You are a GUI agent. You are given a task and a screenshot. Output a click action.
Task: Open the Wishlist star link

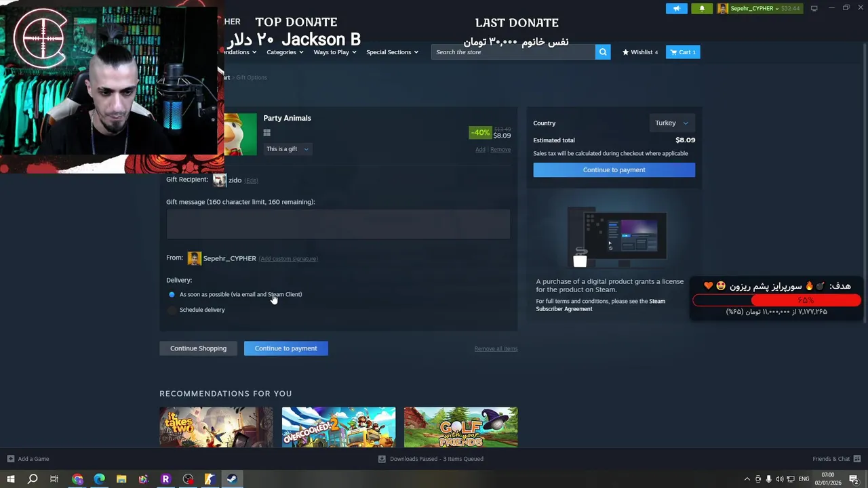(x=640, y=52)
